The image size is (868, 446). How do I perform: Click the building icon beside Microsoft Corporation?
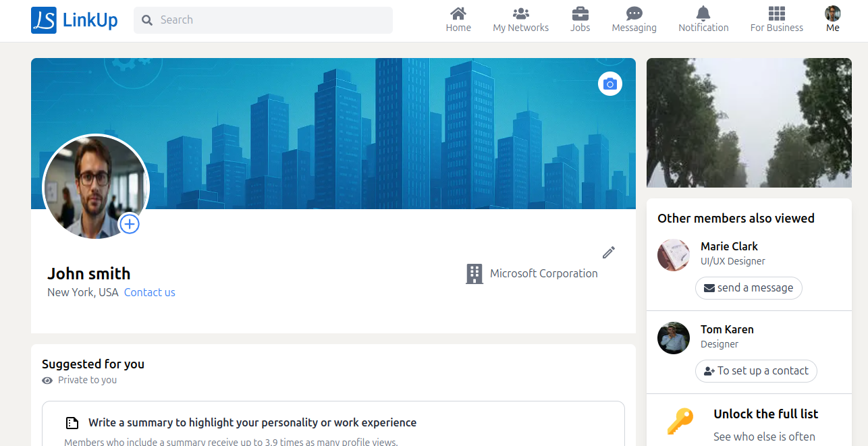pos(473,273)
